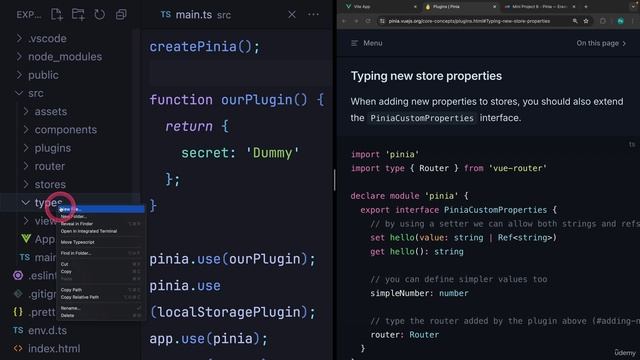Click the pinia.use(ourPlugin); code line
This screenshot has height=360, width=640.
click(x=232, y=259)
